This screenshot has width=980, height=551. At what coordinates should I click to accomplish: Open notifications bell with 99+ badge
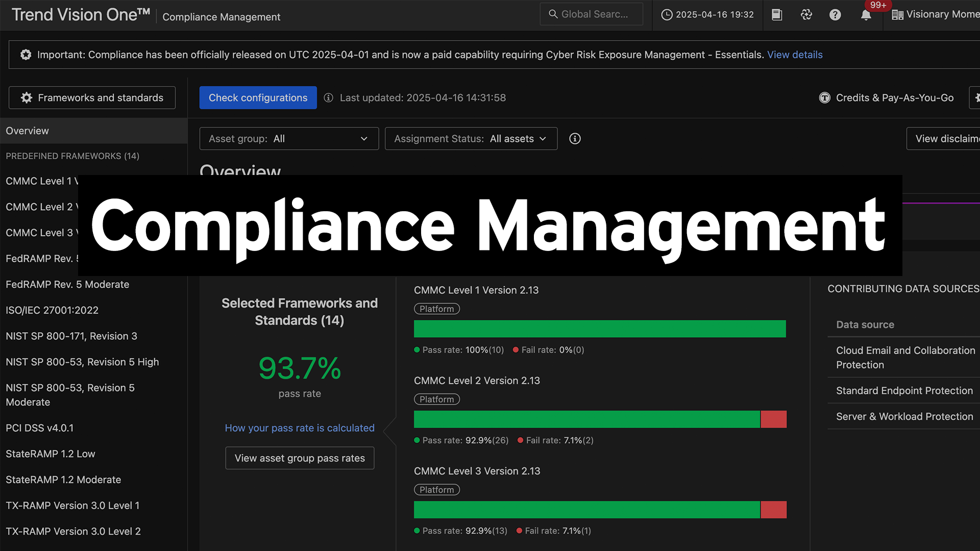[866, 15]
